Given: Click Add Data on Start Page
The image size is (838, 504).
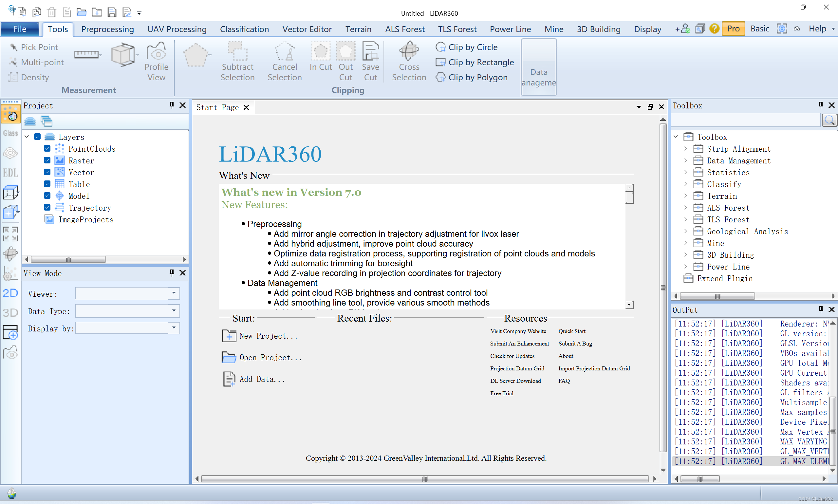Looking at the screenshot, I should tap(253, 379).
